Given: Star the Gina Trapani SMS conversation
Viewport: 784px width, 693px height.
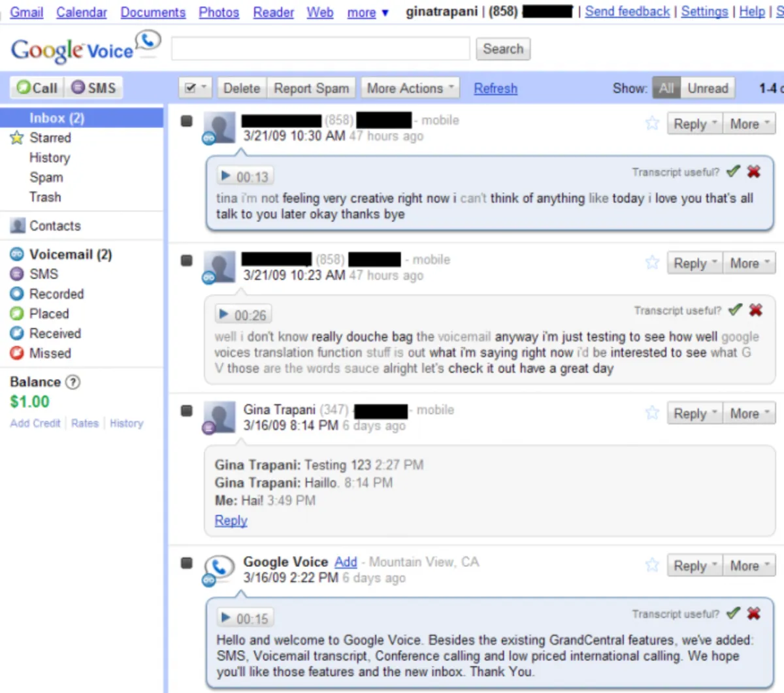Looking at the screenshot, I should 652,412.
